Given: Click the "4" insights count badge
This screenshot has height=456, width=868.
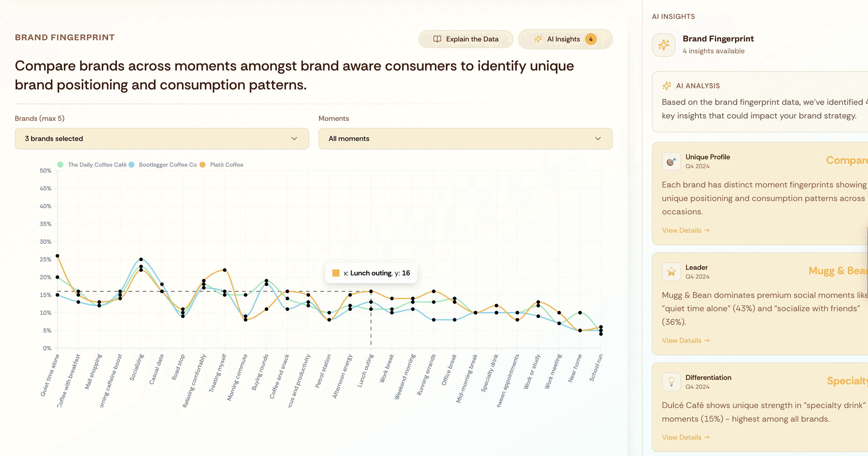Looking at the screenshot, I should (x=591, y=39).
